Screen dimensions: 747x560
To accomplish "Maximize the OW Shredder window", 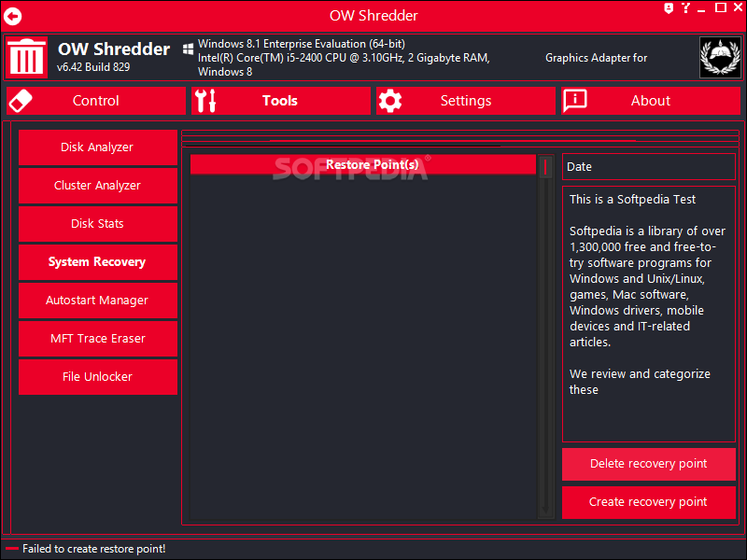I will click(721, 7).
